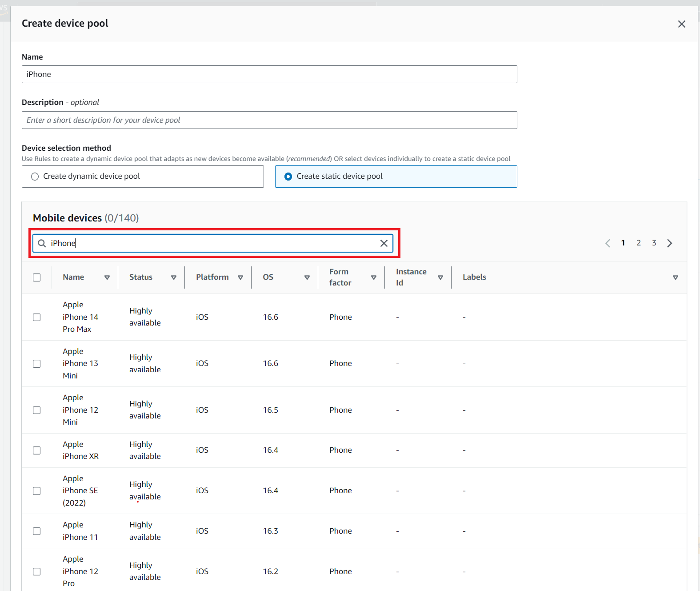Toggle select-all devices header checkbox
The image size is (700, 591).
[x=37, y=277]
